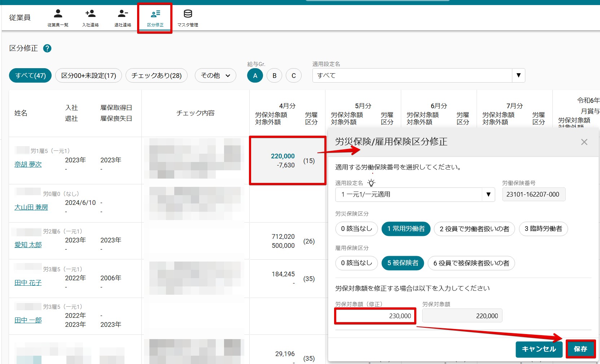Open employee link 奈胡 夢次

(x=28, y=165)
